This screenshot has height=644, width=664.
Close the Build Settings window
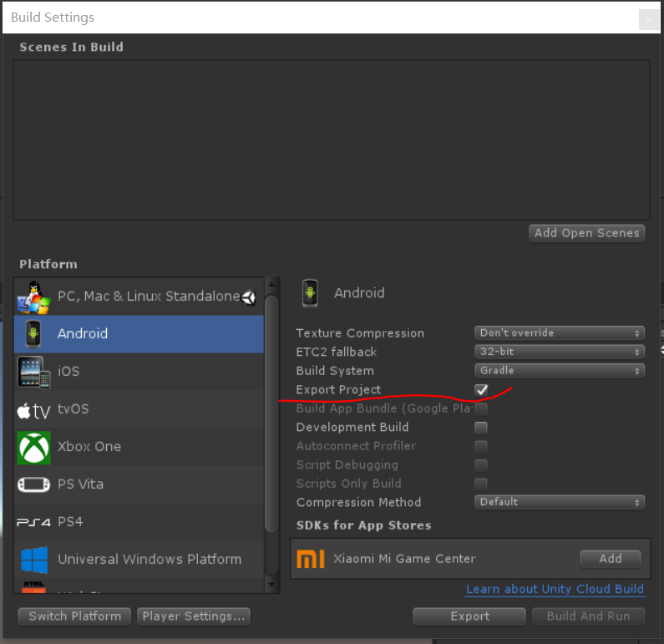pyautogui.click(x=649, y=19)
